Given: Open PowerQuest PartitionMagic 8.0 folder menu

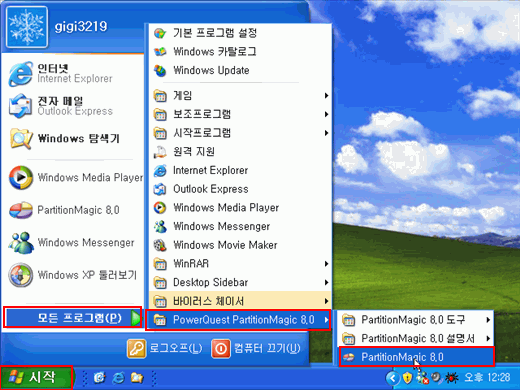Looking at the screenshot, I should pos(238,320).
